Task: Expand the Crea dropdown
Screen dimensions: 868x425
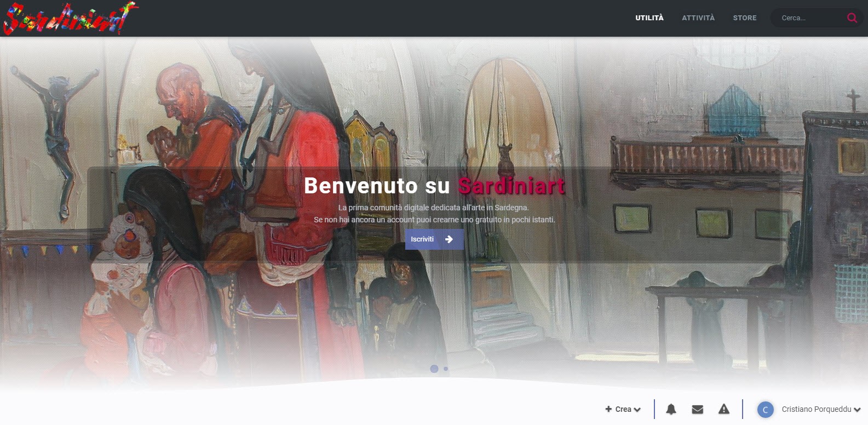Action: pyautogui.click(x=623, y=409)
